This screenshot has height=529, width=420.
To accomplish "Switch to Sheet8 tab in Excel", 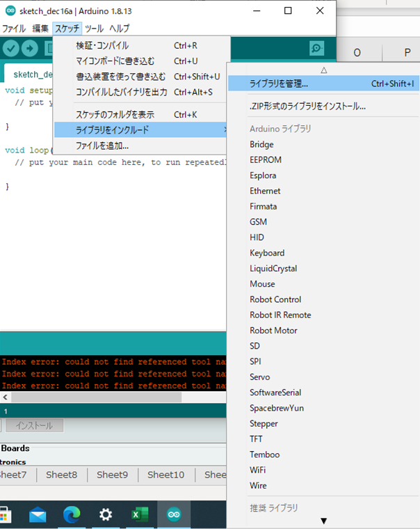I will [x=62, y=475].
